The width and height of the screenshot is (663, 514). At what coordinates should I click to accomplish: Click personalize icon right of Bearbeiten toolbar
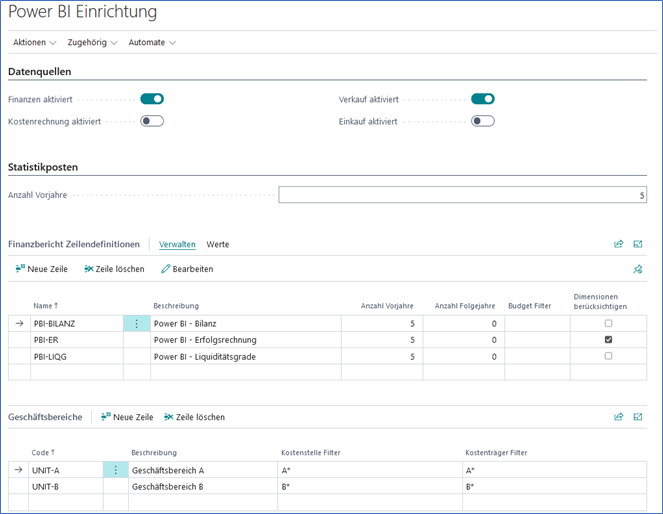coord(638,269)
